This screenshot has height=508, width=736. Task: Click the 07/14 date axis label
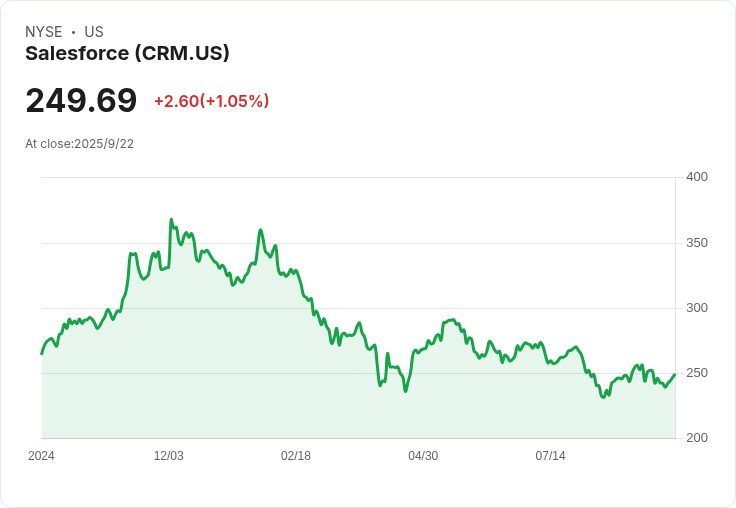550,456
